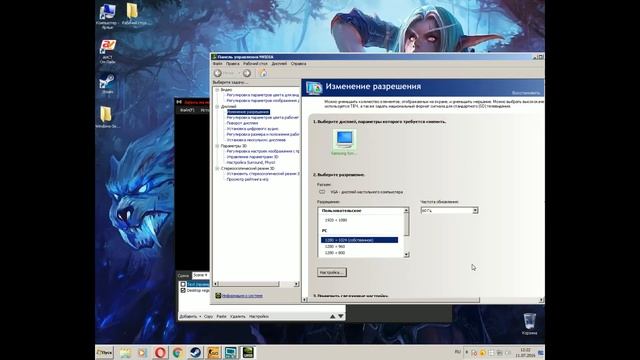Select Регулировка размера и положения рабочего стола
Image resolution: width=640 pixels, height=360 pixels.
263,134
